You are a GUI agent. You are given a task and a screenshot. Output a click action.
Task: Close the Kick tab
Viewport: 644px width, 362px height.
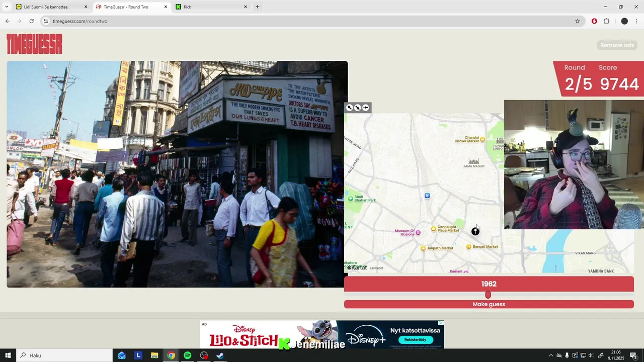(x=246, y=7)
